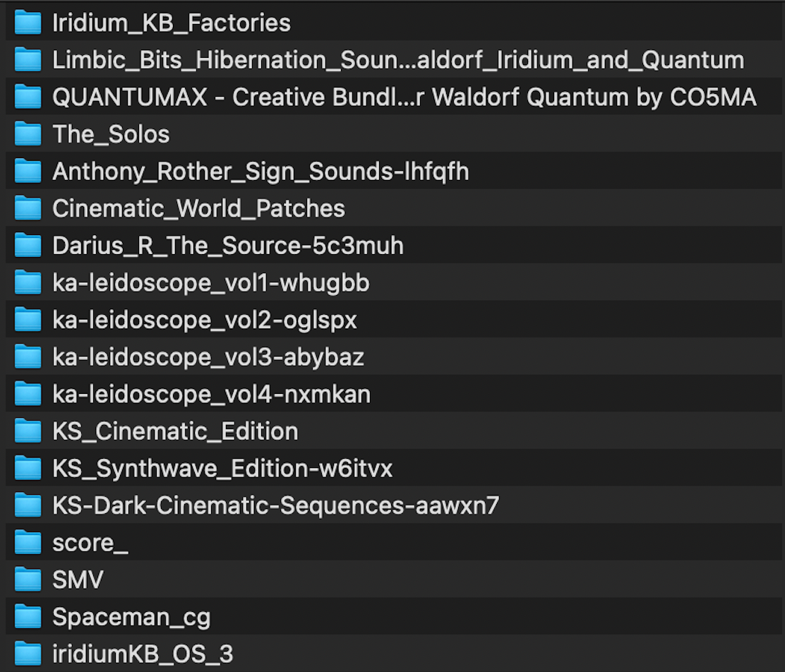This screenshot has height=672, width=785.
Task: Select the SMV name text
Action: click(x=78, y=580)
